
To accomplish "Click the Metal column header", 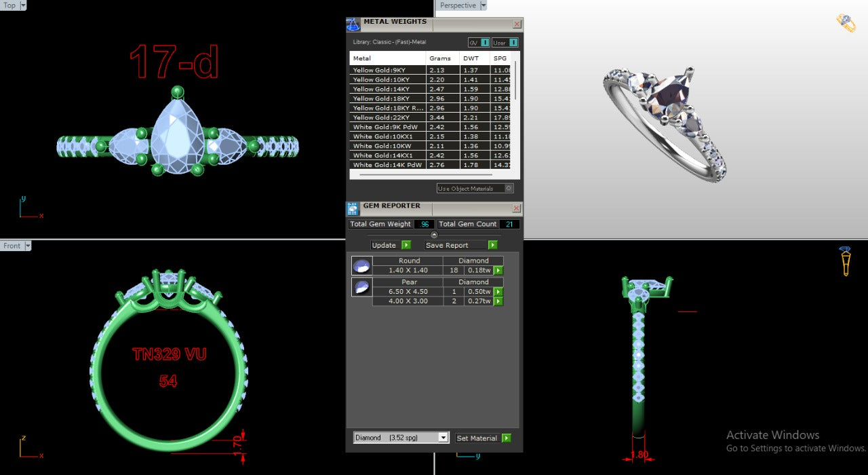I will point(388,58).
